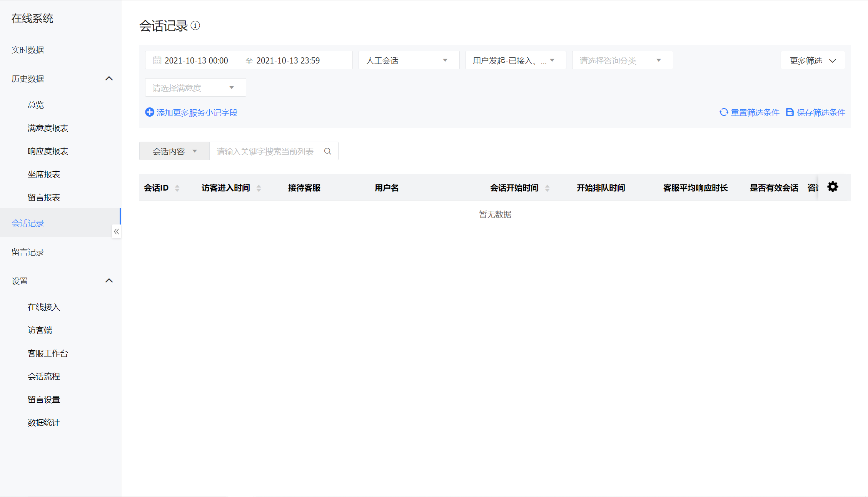
Task: Open the 人工会话 dropdown
Action: 409,60
